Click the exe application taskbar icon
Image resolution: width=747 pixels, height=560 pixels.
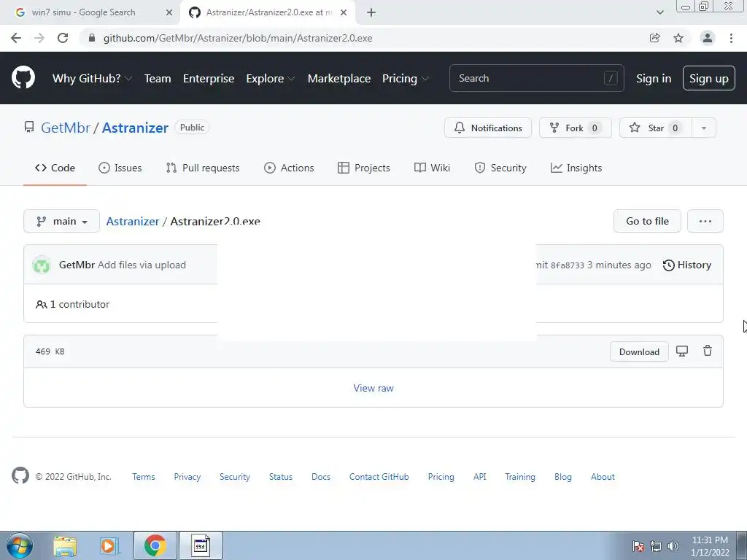tap(201, 545)
